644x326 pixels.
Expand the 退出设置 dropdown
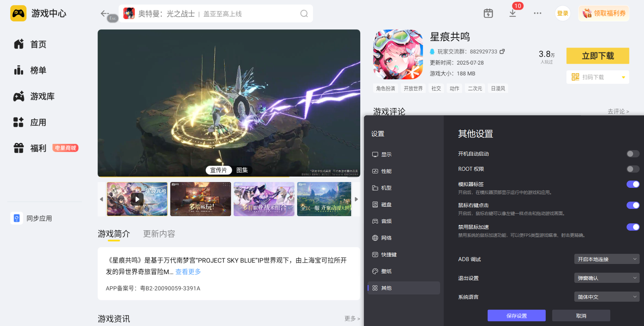pyautogui.click(x=607, y=278)
